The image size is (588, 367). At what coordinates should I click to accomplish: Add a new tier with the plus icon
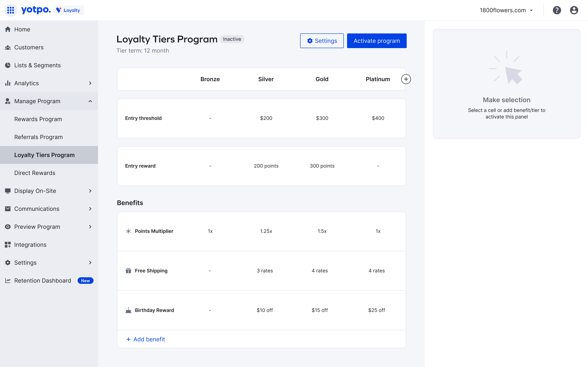(406, 79)
